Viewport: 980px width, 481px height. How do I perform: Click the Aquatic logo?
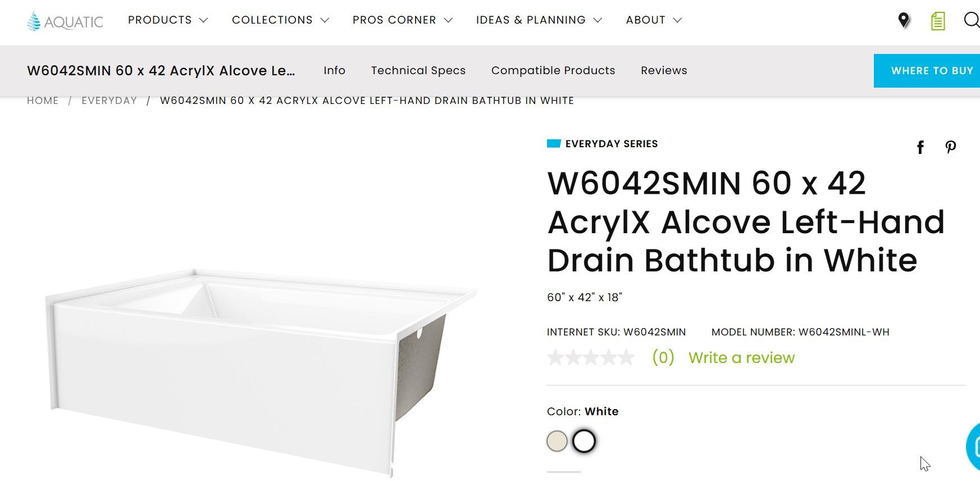pyautogui.click(x=65, y=21)
